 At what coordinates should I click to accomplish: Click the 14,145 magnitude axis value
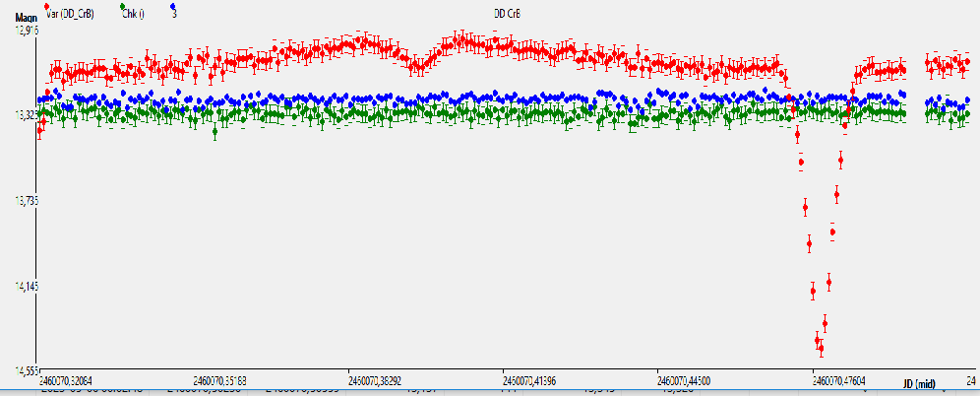point(27,287)
